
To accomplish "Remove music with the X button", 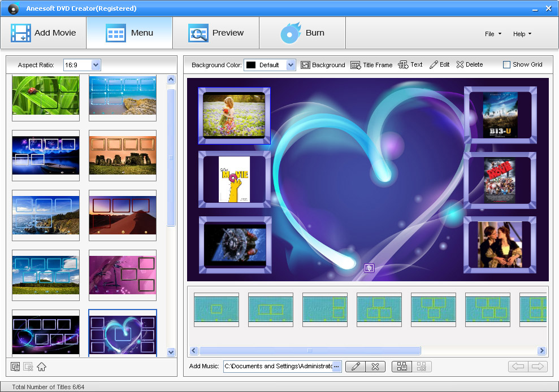I will click(375, 367).
